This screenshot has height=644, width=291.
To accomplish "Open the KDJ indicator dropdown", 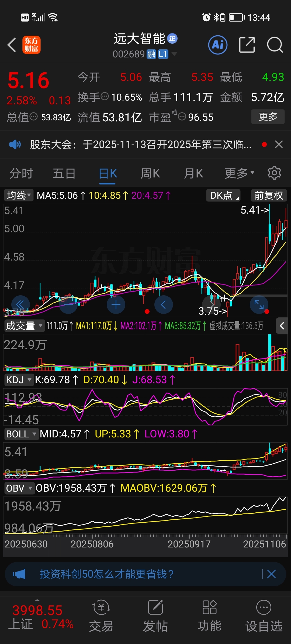I will pyautogui.click(x=19, y=380).
